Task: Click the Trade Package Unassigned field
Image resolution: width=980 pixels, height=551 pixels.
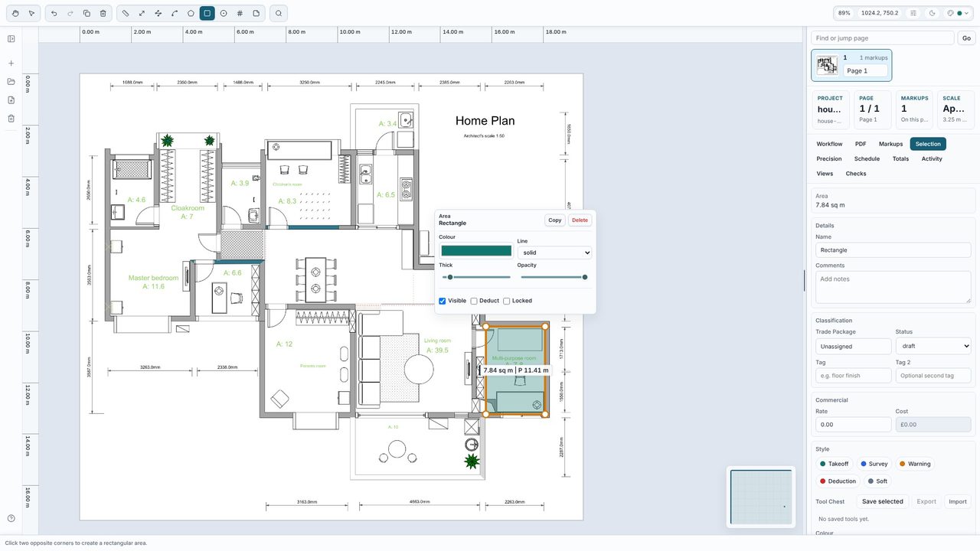Action: 854,346
